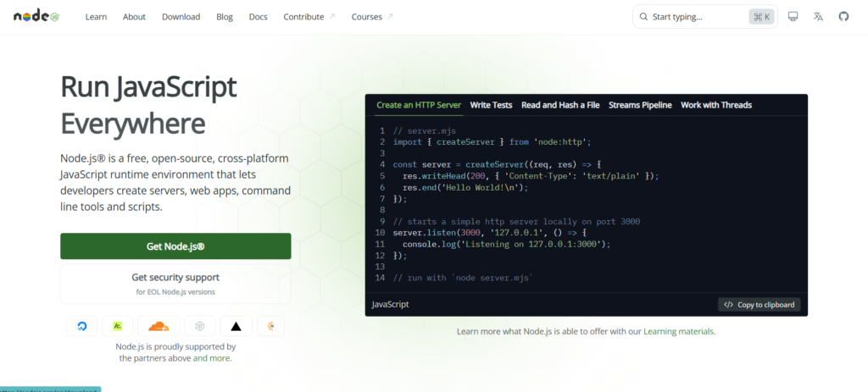Open the Blog navigation link
The width and height of the screenshot is (868, 392).
[x=224, y=17]
